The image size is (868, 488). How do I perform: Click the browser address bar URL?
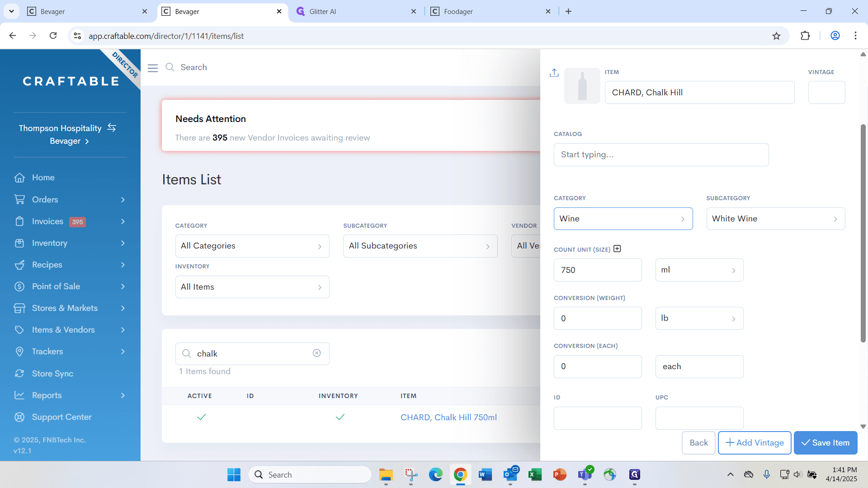[x=166, y=36]
